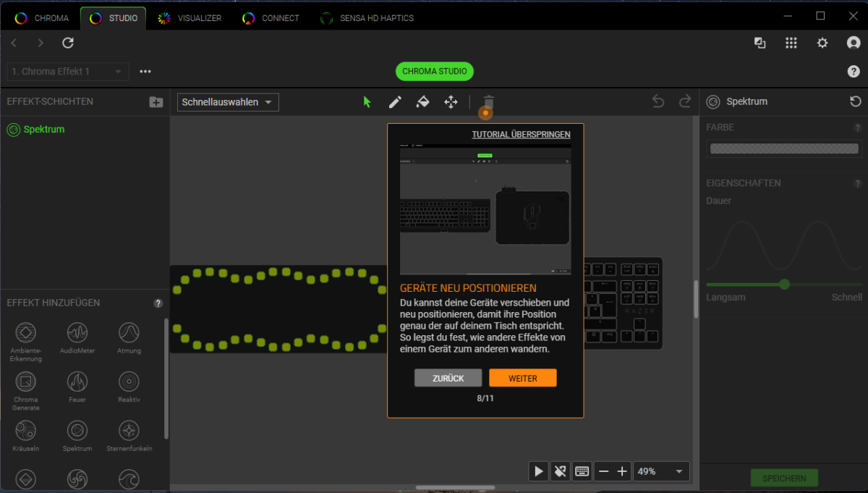This screenshot has height=493, width=868.
Task: Open help for FARBE section
Action: pyautogui.click(x=858, y=128)
